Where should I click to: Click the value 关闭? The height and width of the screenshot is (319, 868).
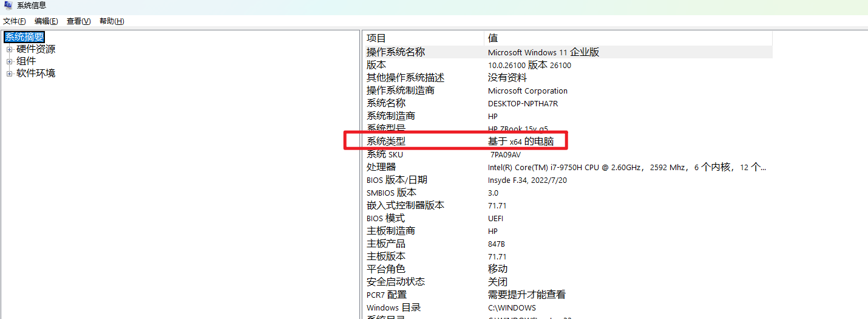pyautogui.click(x=498, y=282)
